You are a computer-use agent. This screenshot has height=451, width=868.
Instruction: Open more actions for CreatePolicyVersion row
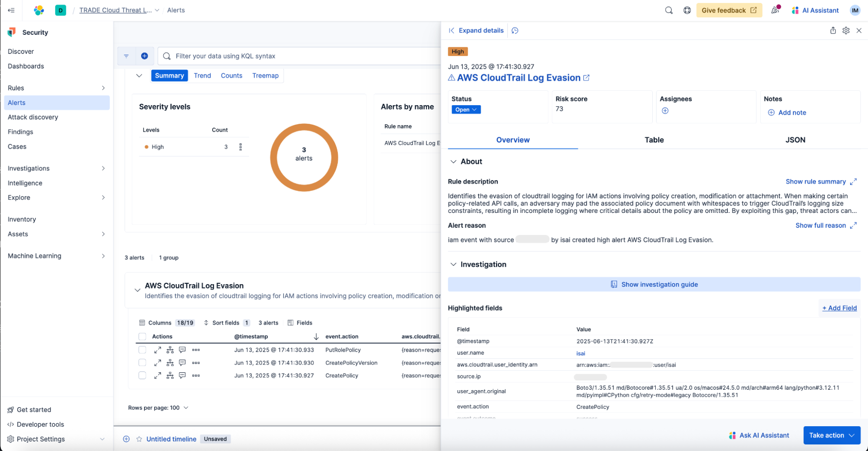[x=196, y=363]
